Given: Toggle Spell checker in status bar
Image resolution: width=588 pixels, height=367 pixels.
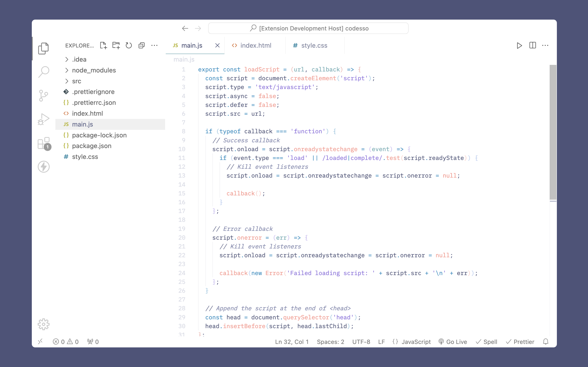Looking at the screenshot, I should (x=487, y=342).
